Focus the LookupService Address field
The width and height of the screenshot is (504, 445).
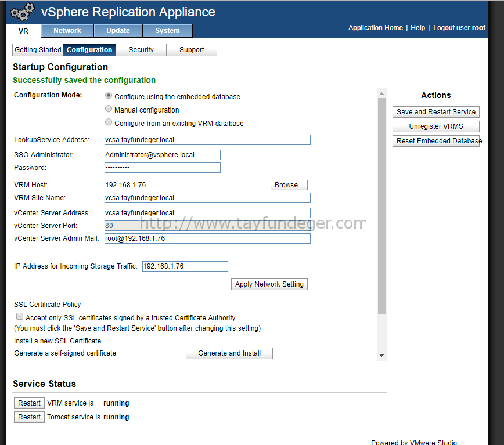[207, 140]
